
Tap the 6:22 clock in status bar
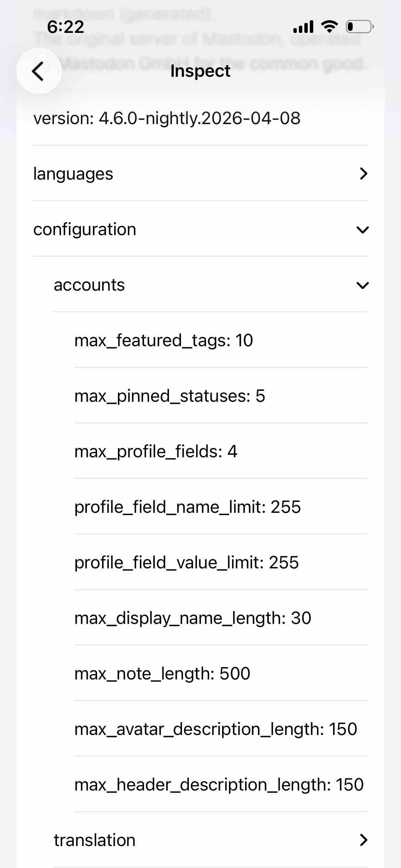65,27
